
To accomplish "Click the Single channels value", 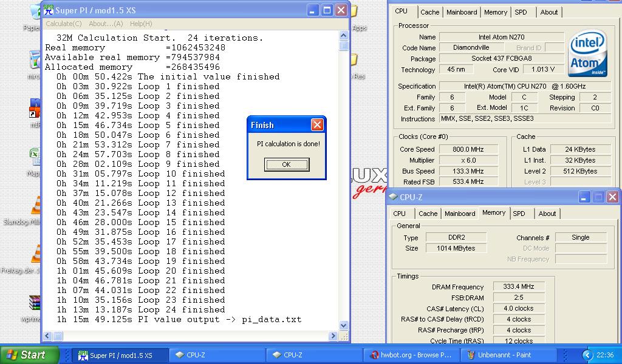I will click(580, 237).
